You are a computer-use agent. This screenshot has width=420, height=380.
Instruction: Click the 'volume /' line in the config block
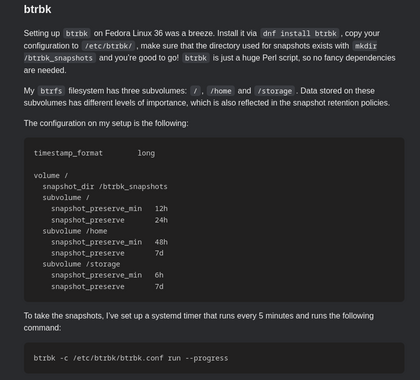click(x=51, y=176)
